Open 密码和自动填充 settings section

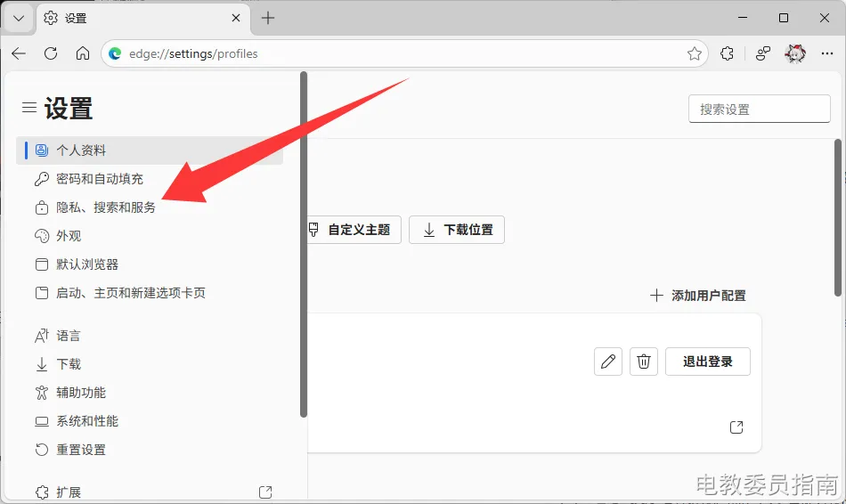coord(99,179)
